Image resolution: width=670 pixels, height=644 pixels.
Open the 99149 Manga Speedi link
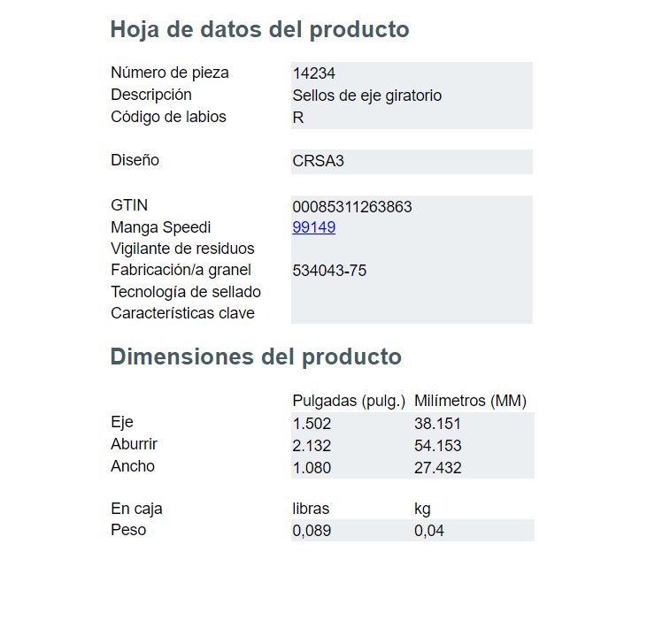pyautogui.click(x=313, y=227)
